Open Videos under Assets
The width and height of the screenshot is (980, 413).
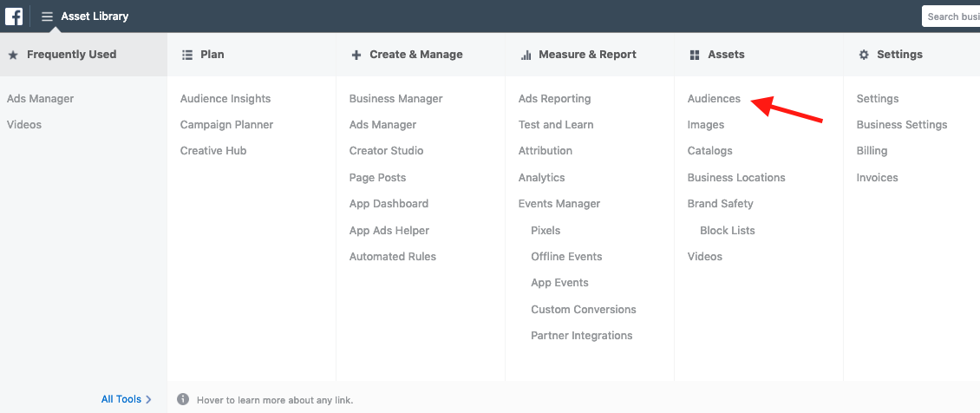tap(704, 256)
